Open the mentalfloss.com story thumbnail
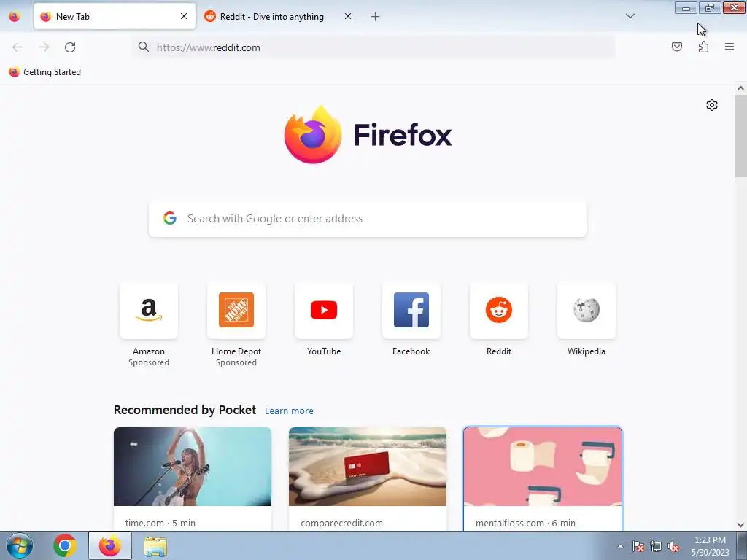Screen dimensions: 747x560 pos(543,467)
